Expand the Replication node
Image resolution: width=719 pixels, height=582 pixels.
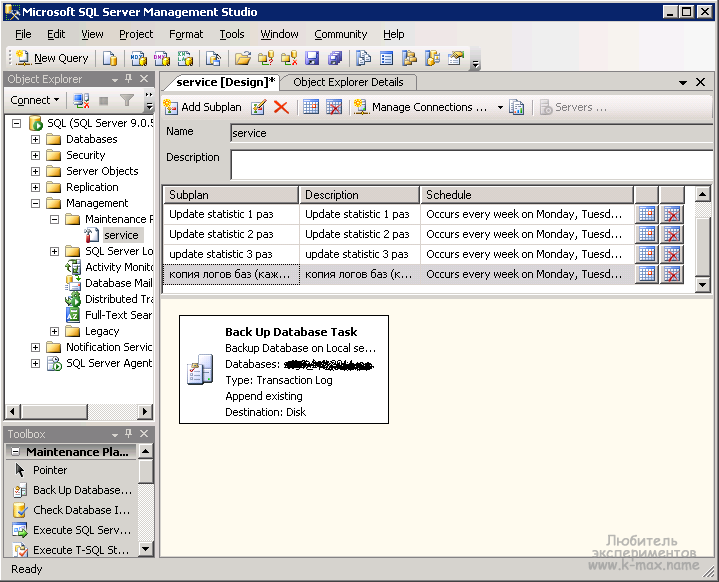click(35, 188)
